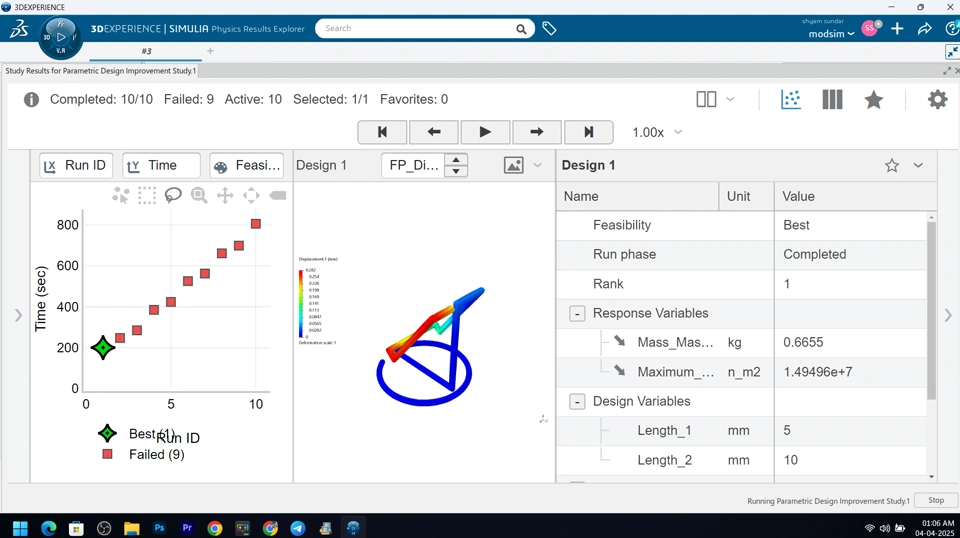
Task: Mark Design 1 as favorite
Action: coord(892,165)
